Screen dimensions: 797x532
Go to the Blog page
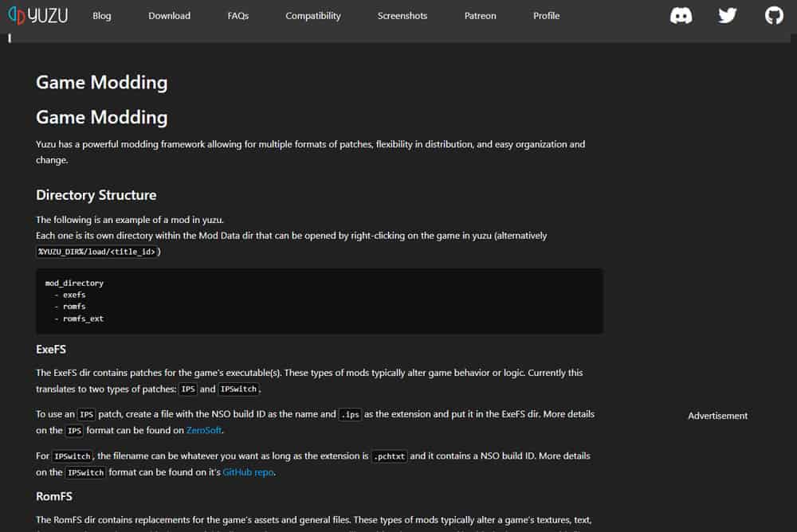point(102,16)
